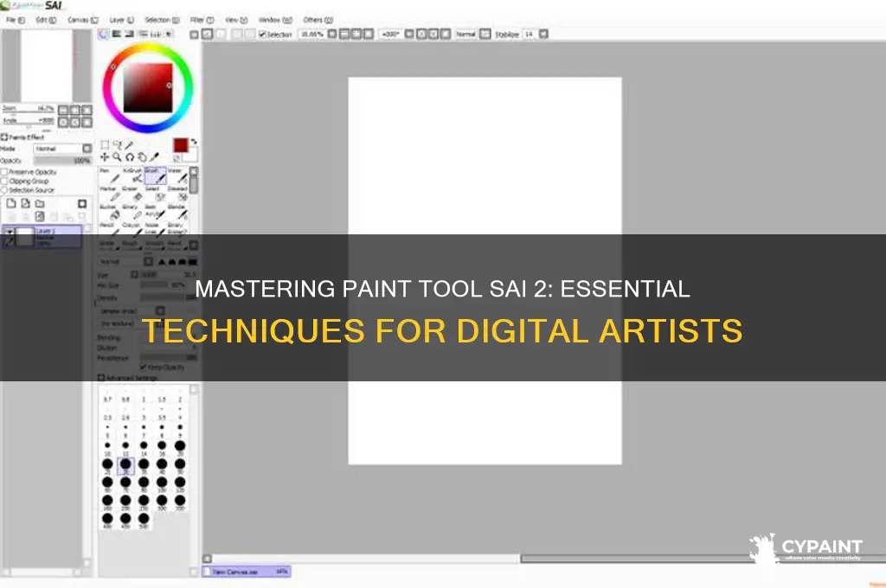Viewport: 886px width, 588px height.
Task: Choose the highlighted Brush tool
Action: point(156,176)
